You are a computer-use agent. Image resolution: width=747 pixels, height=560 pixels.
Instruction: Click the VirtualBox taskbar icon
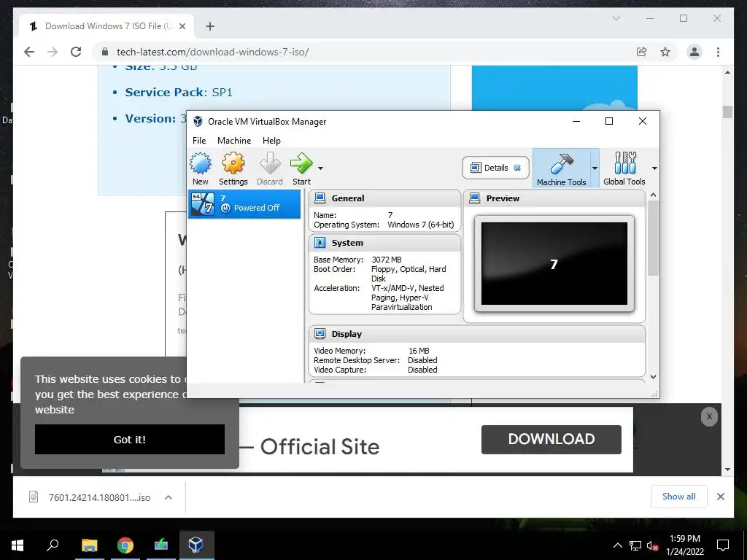point(196,545)
